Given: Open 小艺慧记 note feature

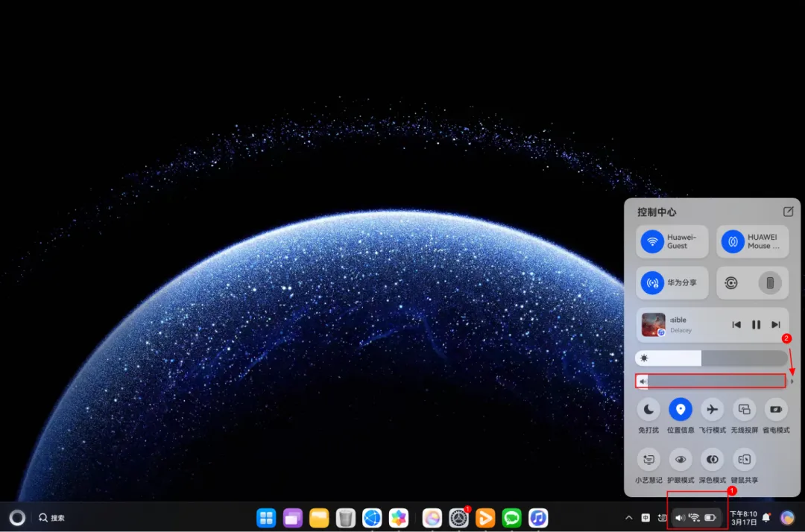Looking at the screenshot, I should click(648, 459).
